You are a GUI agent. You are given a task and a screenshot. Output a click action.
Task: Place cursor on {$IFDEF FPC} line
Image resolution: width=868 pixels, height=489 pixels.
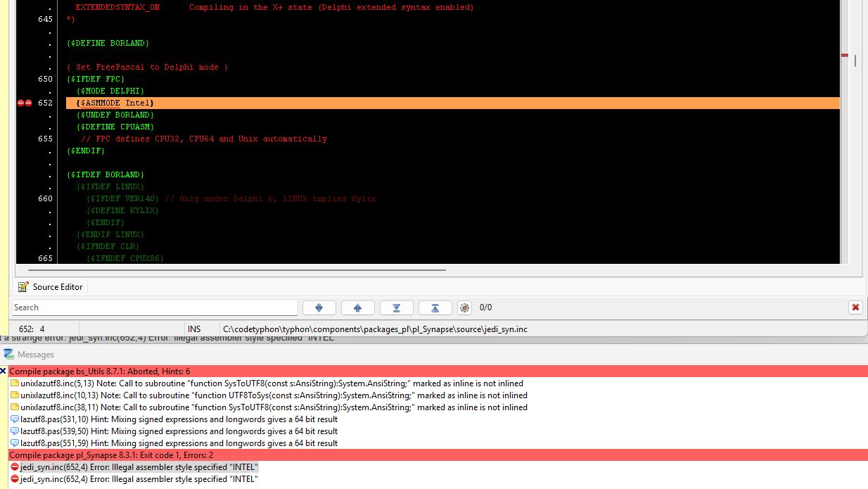[96, 79]
